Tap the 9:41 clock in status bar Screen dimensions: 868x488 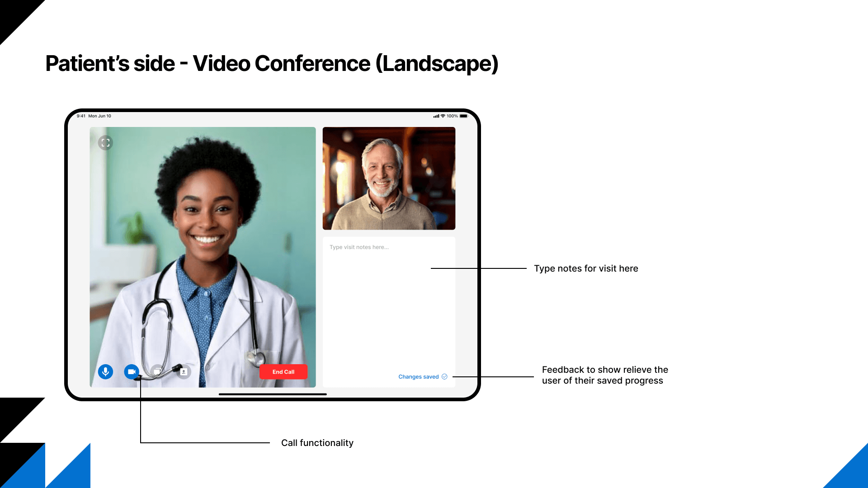point(81,116)
